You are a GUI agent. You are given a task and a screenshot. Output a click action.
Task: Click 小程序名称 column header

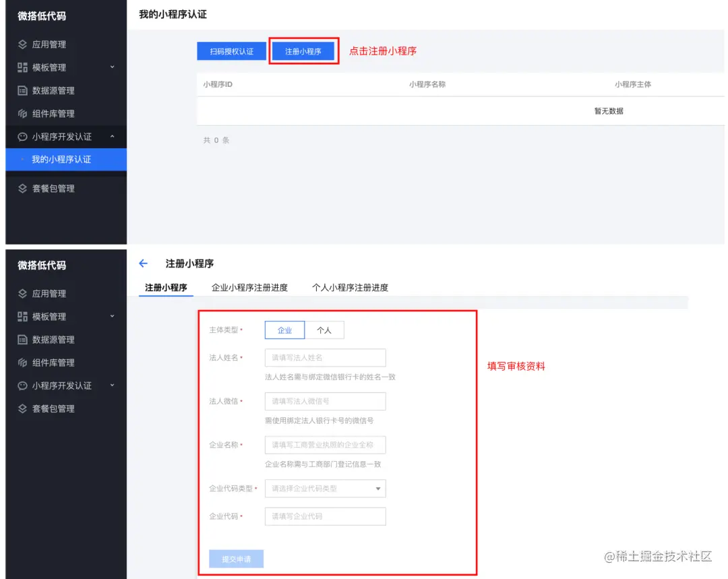427,84
